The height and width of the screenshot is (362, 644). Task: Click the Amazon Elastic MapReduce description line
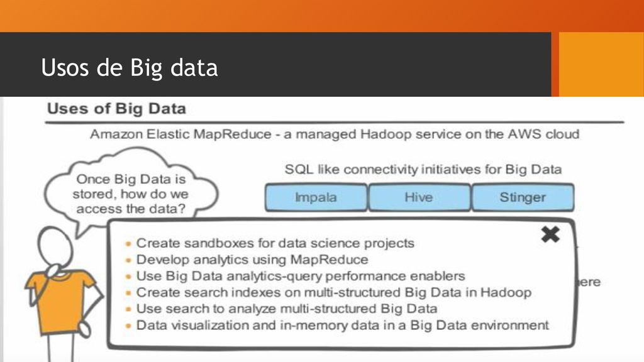click(x=335, y=134)
